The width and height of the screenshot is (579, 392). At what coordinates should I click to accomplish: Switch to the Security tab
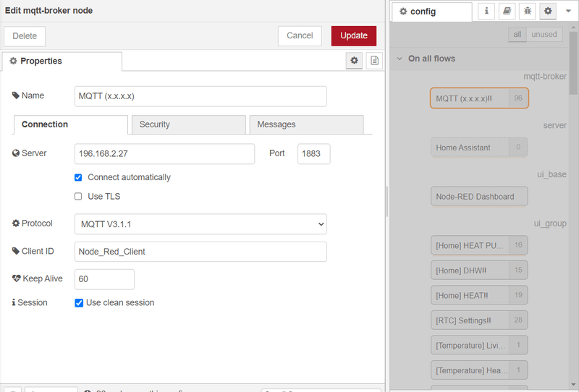[189, 124]
